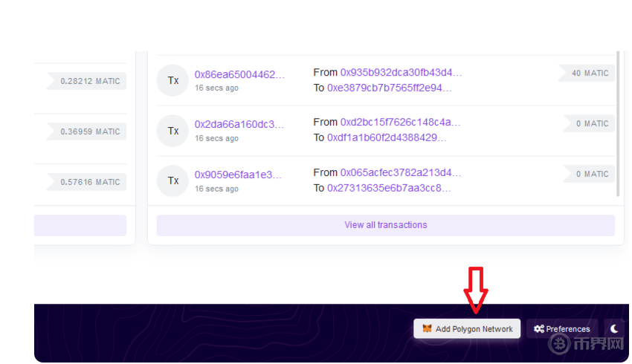Toggle dark mode with the moon icon
Viewport: 632px width, 364px height.
point(614,328)
